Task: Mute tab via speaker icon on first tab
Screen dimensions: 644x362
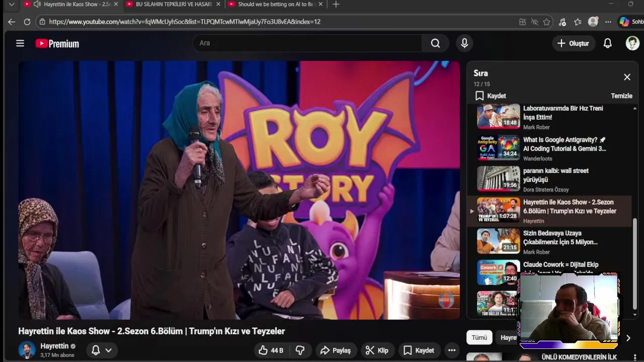Action: click(x=37, y=4)
